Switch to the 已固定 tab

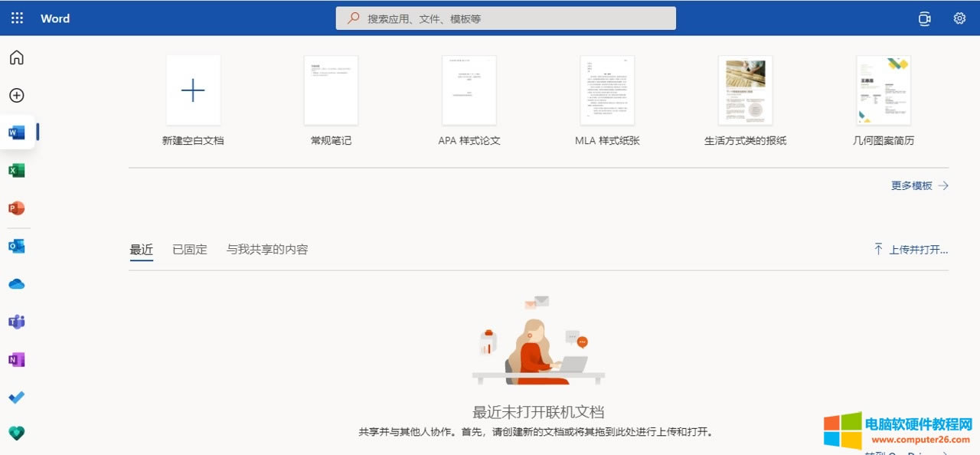[190, 249]
